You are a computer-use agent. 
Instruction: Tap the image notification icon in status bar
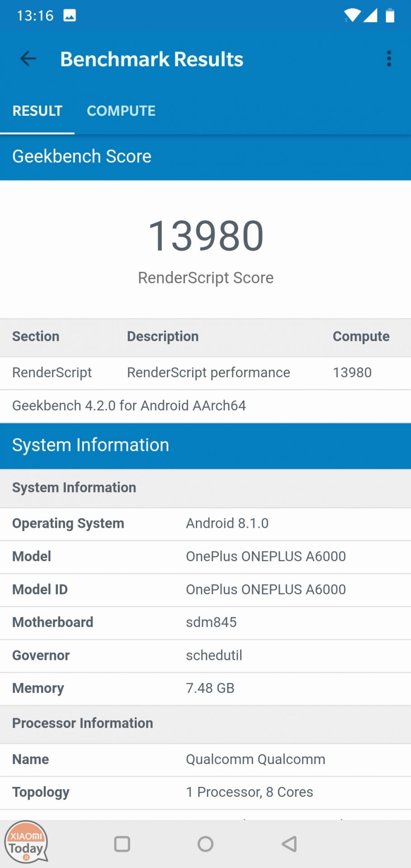coord(70,16)
